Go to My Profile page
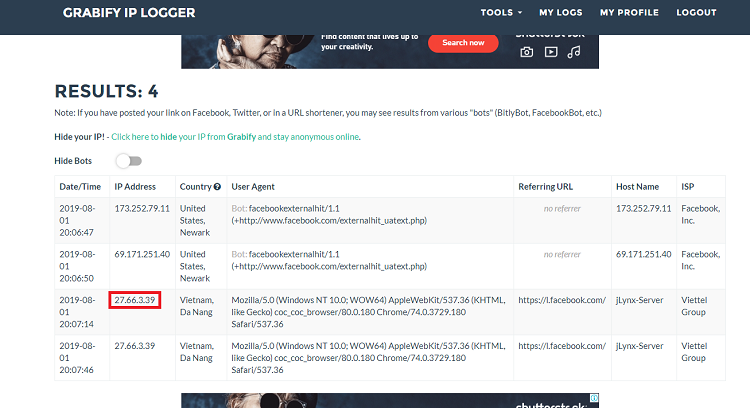Image resolution: width=750 pixels, height=408 pixels. 629,13
